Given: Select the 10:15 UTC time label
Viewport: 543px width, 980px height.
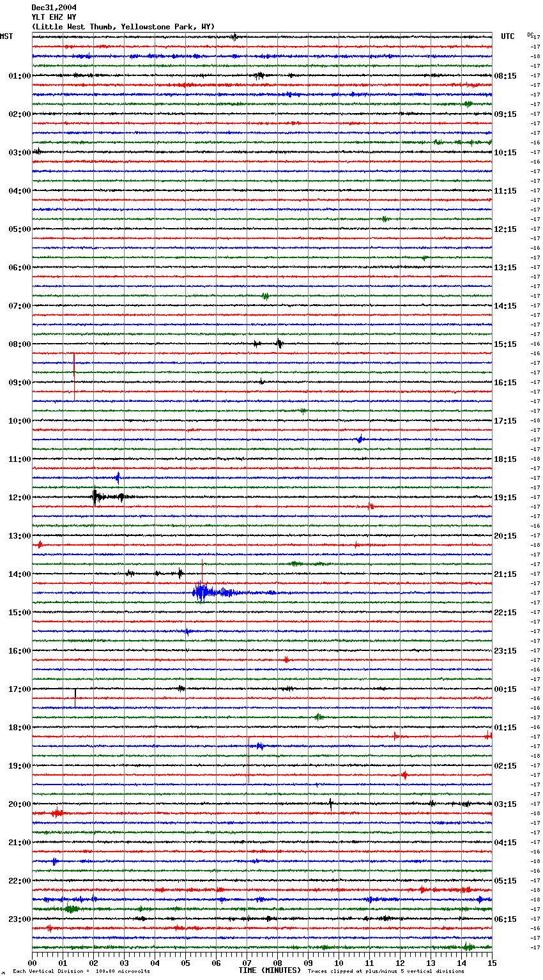Looking at the screenshot, I should click(x=505, y=153).
